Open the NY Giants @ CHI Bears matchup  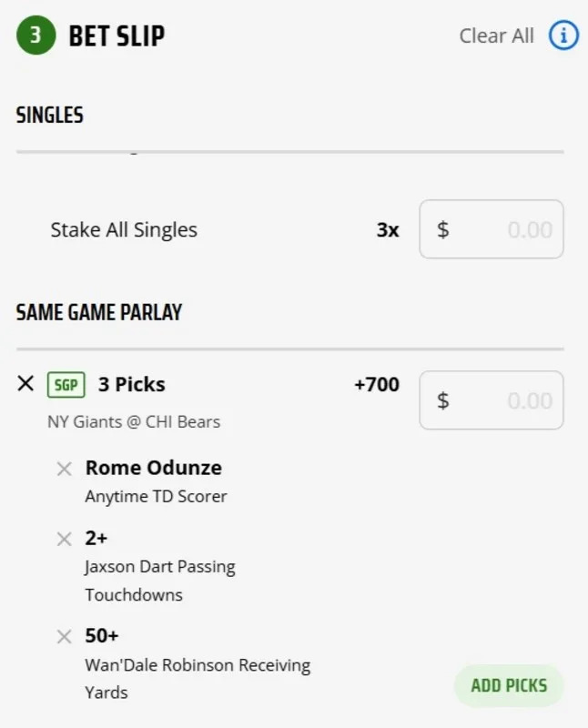point(134,422)
